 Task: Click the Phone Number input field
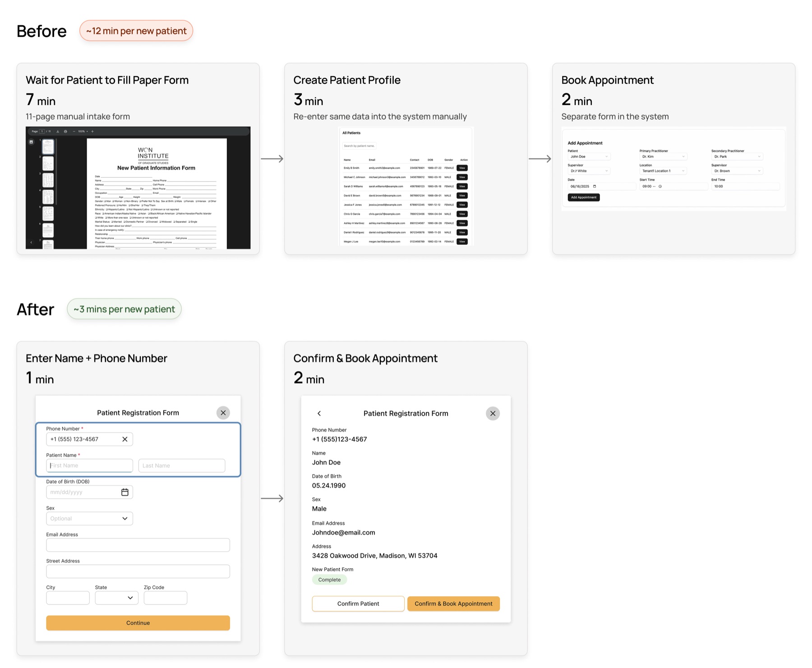(89, 439)
